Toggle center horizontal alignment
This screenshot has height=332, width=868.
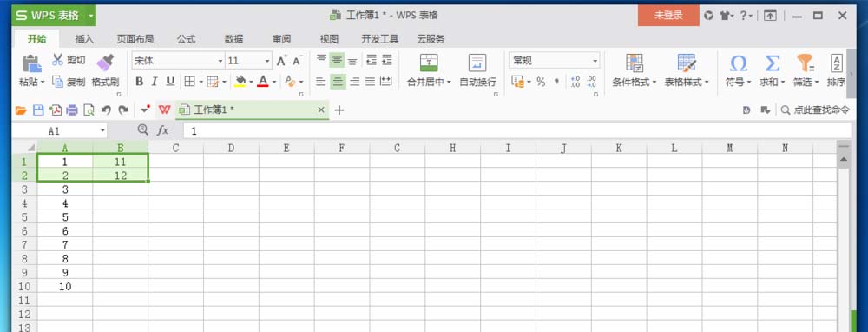coord(339,82)
